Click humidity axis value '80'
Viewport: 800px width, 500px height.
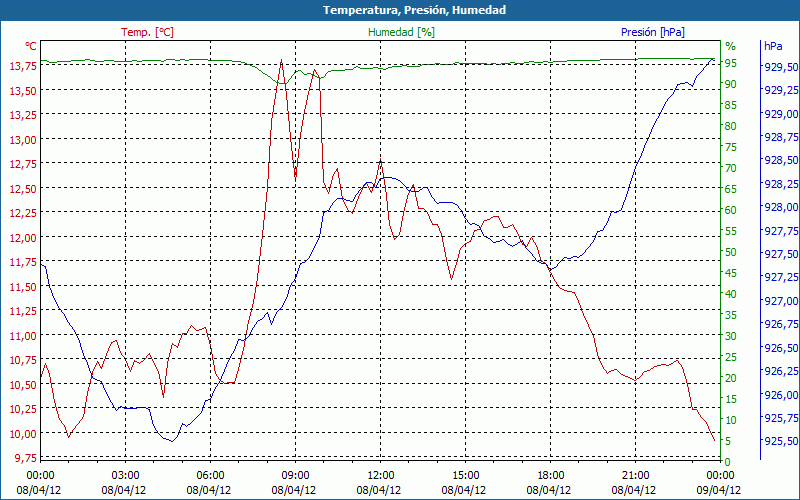click(731, 126)
